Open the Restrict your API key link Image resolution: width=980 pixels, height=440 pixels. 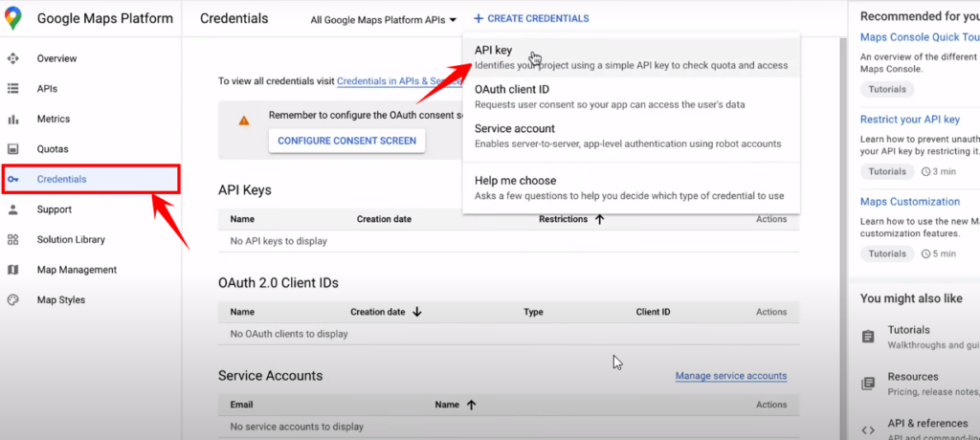pos(909,120)
